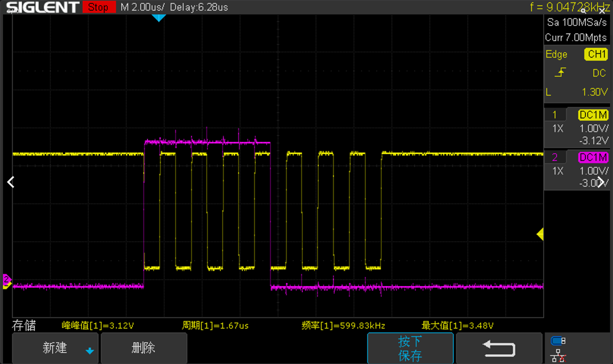The width and height of the screenshot is (613, 364).
Task: Click channel 1 offset -3.12V value
Action: click(x=594, y=141)
